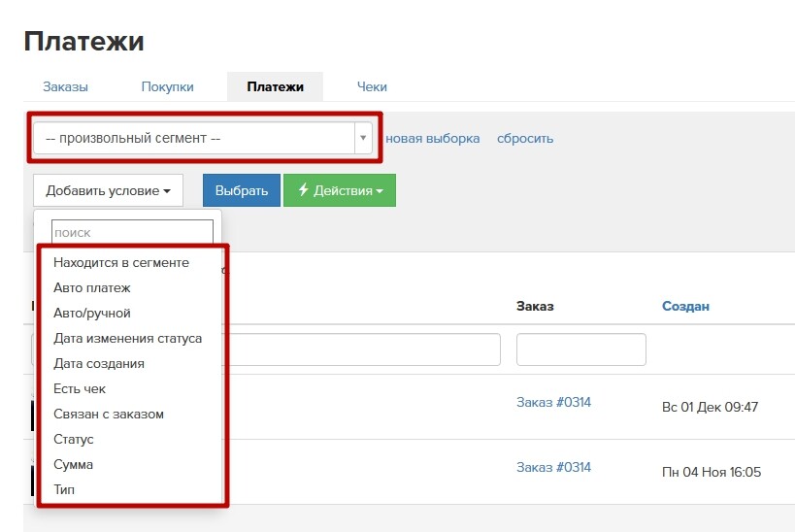This screenshot has width=795, height=532.
Task: Click the новая выборка link
Action: point(433,139)
